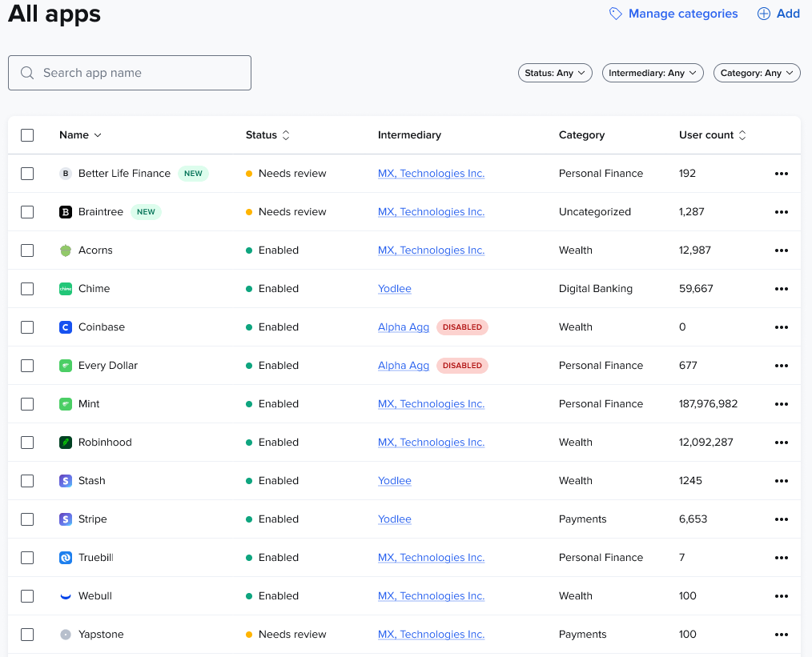
Task: Expand the Intermediary: Any filter
Action: [x=652, y=73]
